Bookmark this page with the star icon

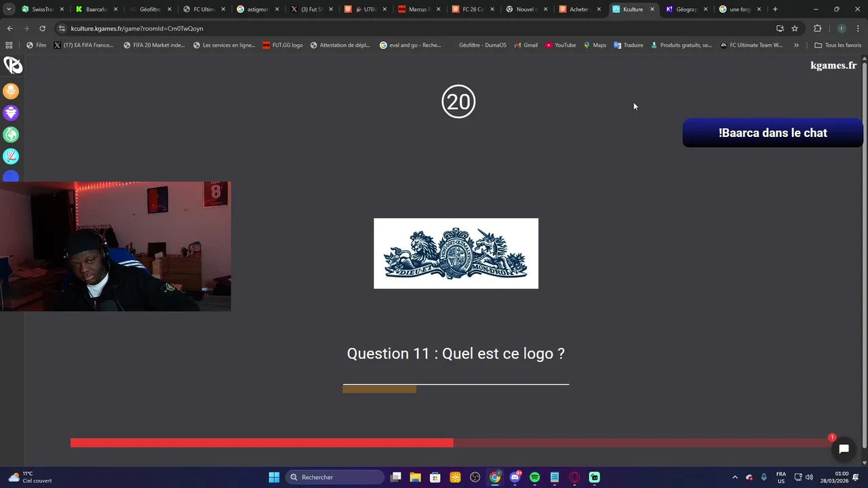pos(795,28)
